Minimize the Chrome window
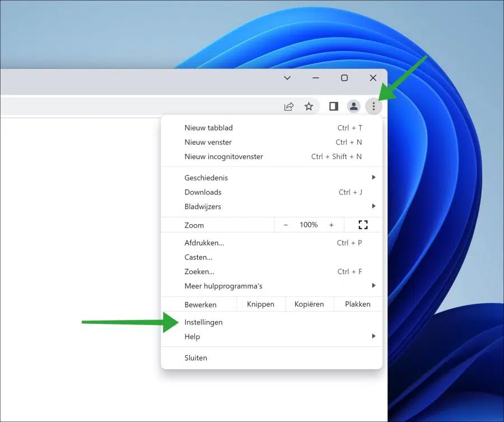The width and height of the screenshot is (504, 422). (x=316, y=78)
